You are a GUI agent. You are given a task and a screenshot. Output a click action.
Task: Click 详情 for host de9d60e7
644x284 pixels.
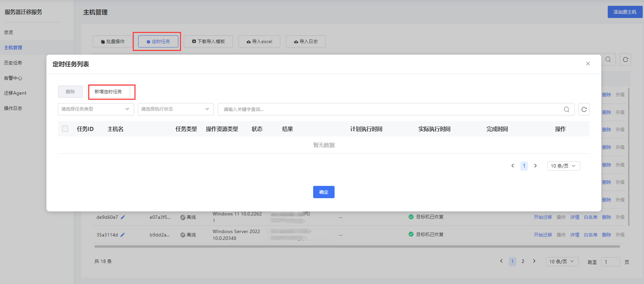575,217
